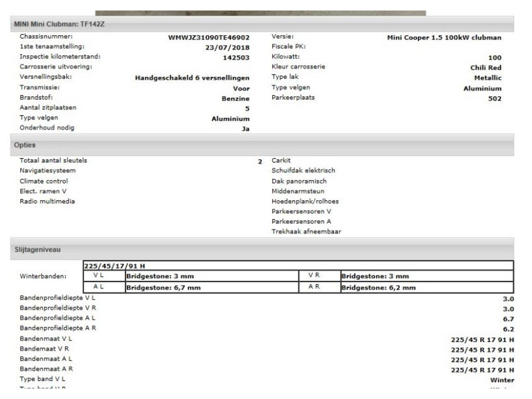Viewport: 532px width, 399px height.
Task: Click the first registration date 23/07/2018
Action: pyautogui.click(x=227, y=48)
